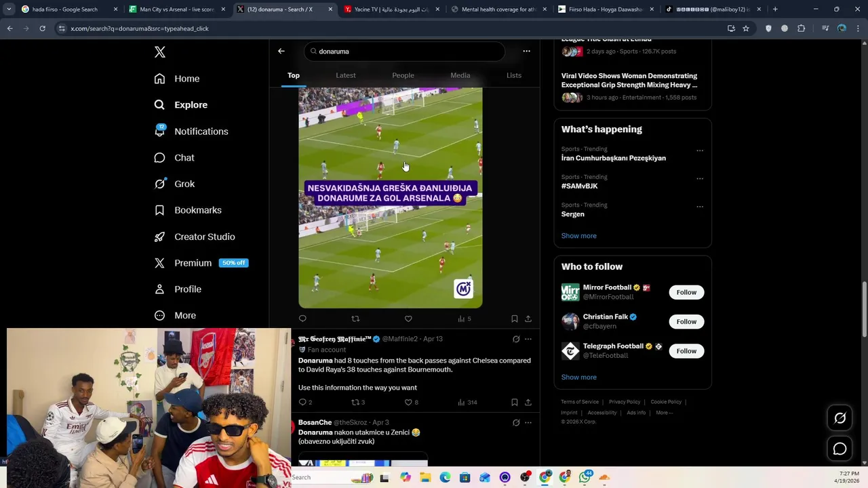The width and height of the screenshot is (868, 488).
Task: Switch to Man City vs Arsenal tab
Action: pos(178,9)
